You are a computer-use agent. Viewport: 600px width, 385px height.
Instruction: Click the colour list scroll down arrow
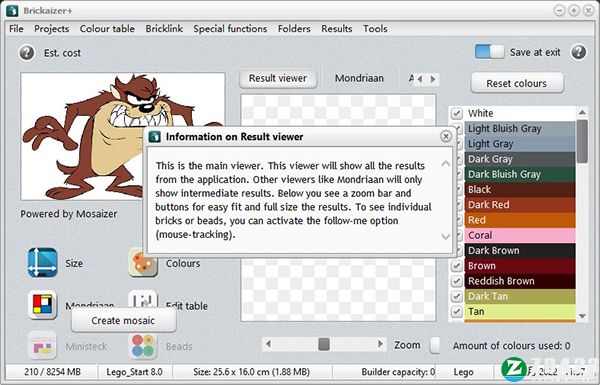pos(582,316)
